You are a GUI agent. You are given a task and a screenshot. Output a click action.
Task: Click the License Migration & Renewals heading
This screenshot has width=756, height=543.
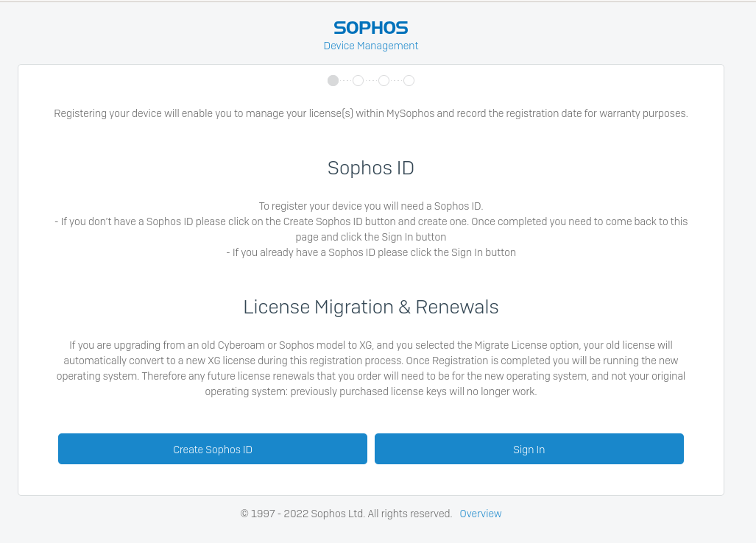click(x=370, y=307)
